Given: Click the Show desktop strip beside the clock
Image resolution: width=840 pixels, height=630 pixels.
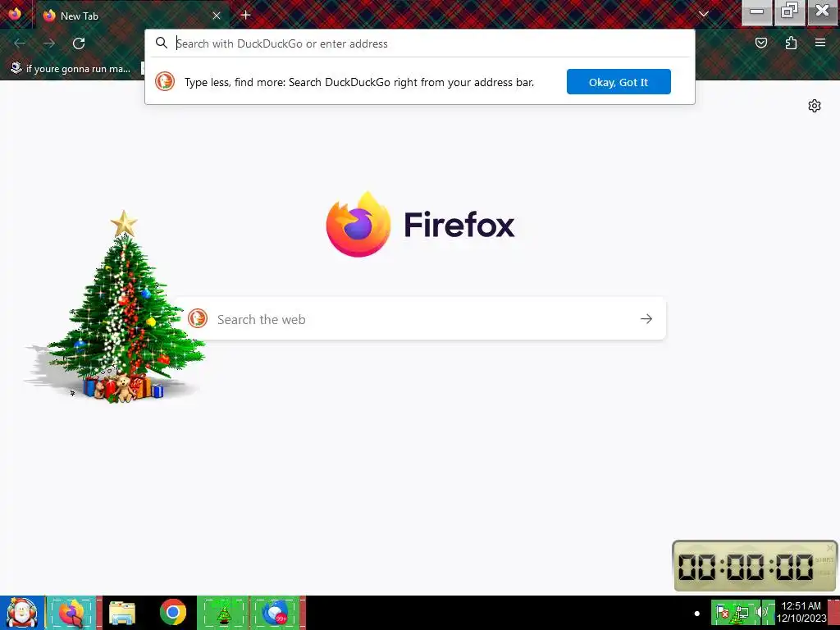Looking at the screenshot, I should (x=833, y=613).
